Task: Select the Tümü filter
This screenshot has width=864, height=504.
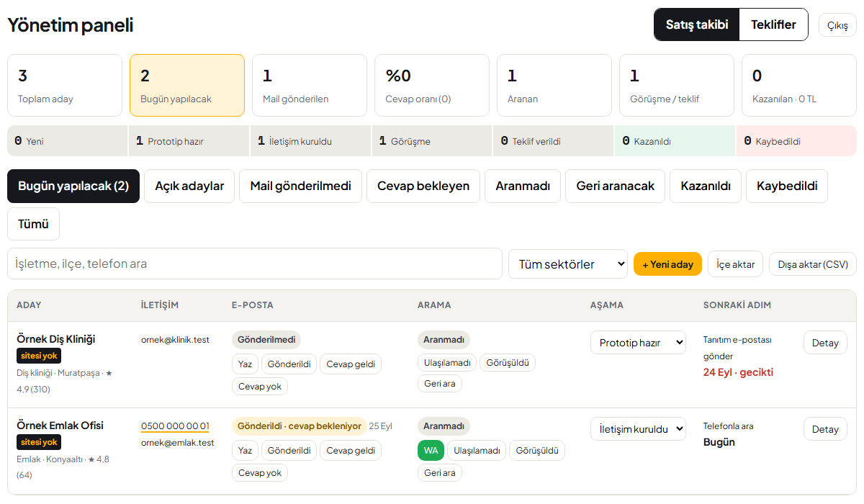Action: (33, 224)
